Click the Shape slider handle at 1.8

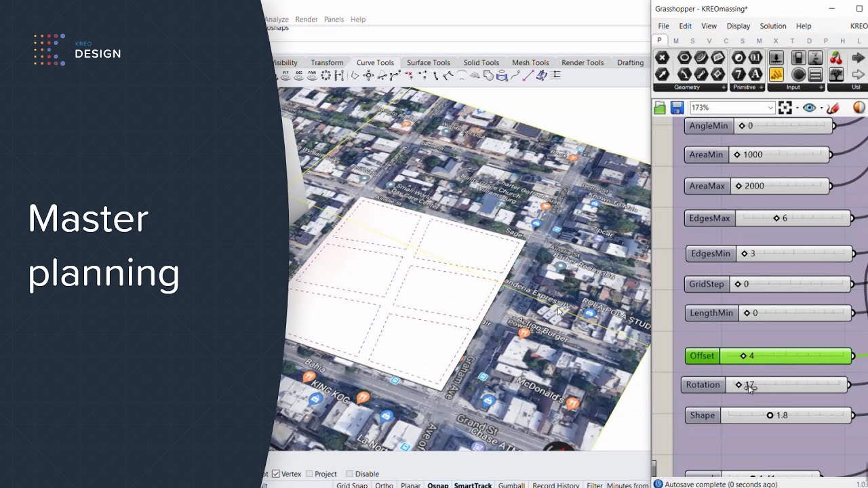(770, 415)
